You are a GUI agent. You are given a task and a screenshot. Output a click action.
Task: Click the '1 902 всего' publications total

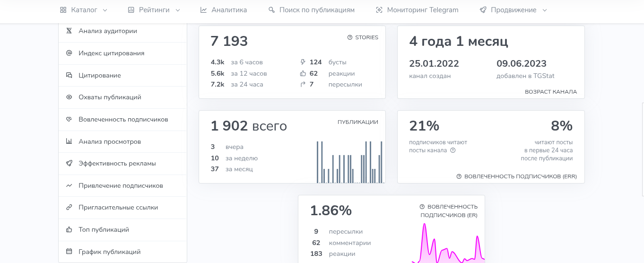(x=249, y=126)
